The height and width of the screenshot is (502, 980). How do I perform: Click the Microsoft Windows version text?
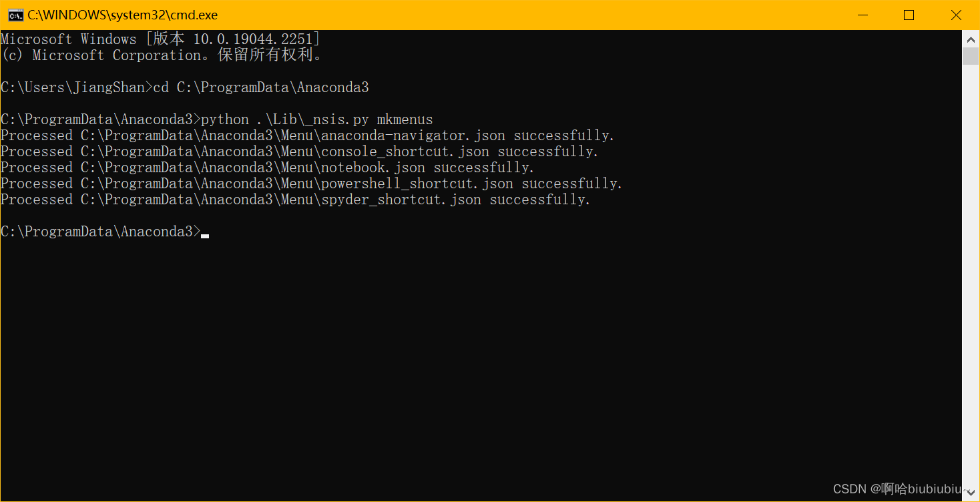(x=160, y=39)
